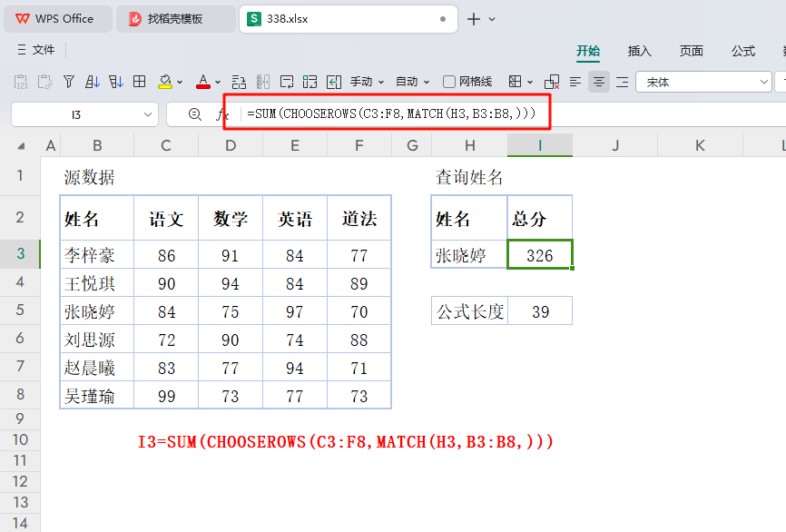The height and width of the screenshot is (532, 786).
Task: Click the row height adjust icon
Action: coord(239,82)
